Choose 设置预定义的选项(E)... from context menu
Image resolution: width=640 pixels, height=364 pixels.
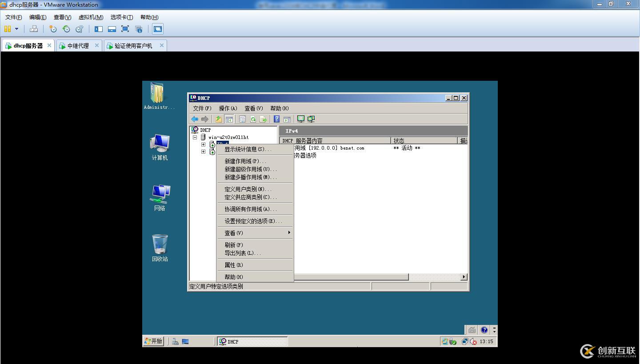coord(255,221)
